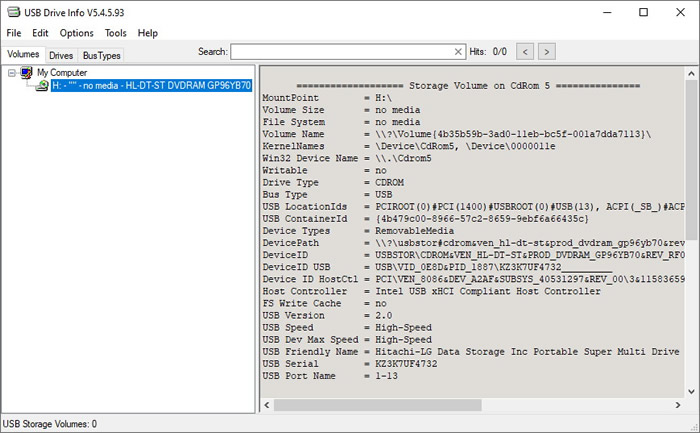Viewport: 700px width, 433px height.
Task: Open the Help menu
Action: click(148, 33)
